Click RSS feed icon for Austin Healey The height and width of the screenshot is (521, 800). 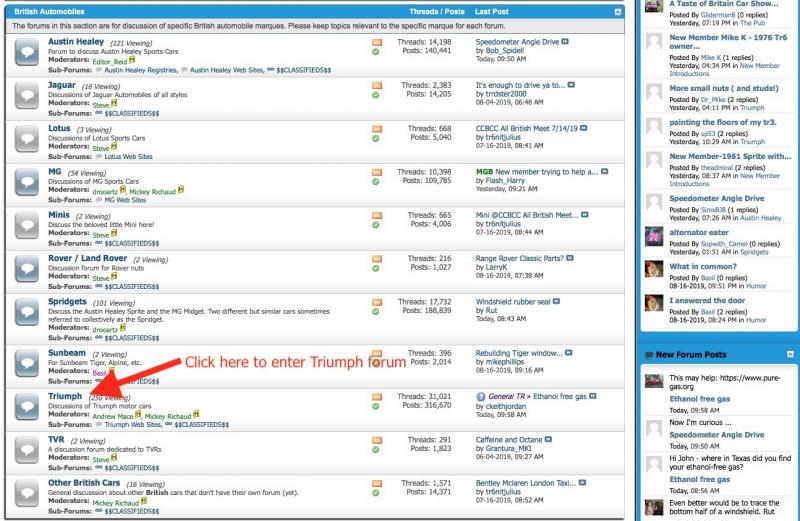pyautogui.click(x=377, y=42)
